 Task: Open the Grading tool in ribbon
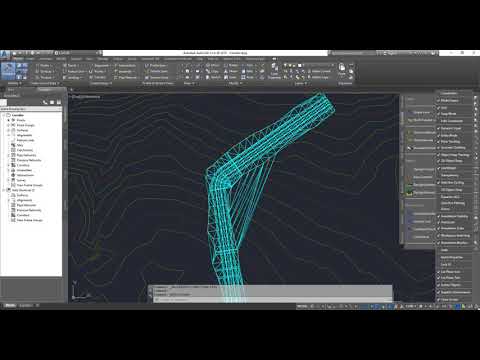point(73,77)
